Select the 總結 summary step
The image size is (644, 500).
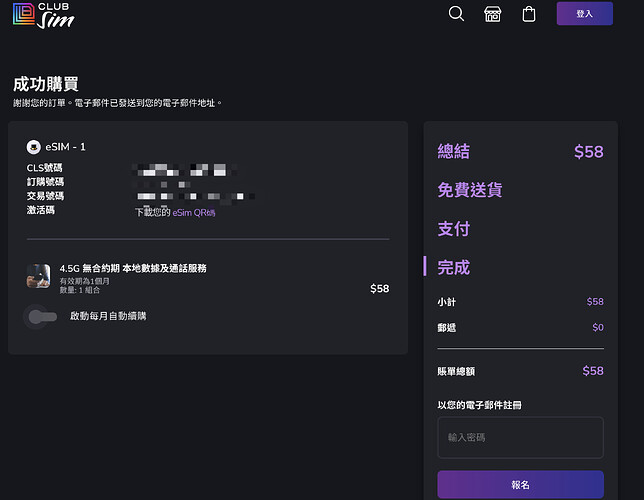tap(453, 151)
